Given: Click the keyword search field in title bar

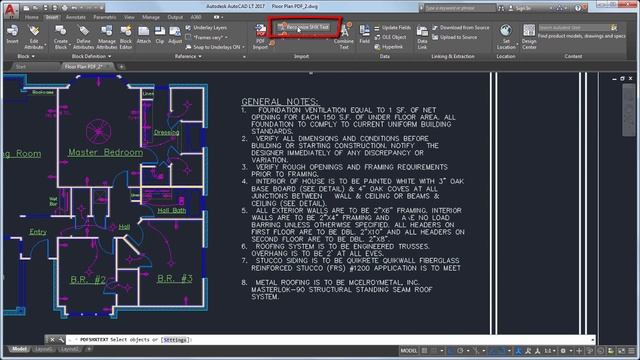Looking at the screenshot, I should pos(460,8).
